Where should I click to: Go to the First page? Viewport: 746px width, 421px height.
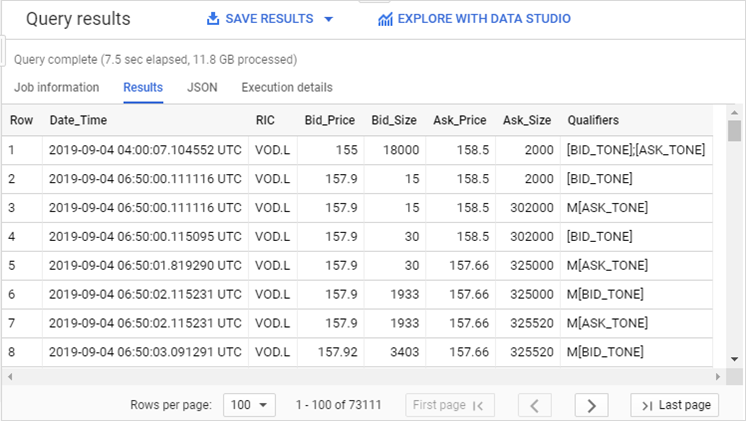(450, 405)
